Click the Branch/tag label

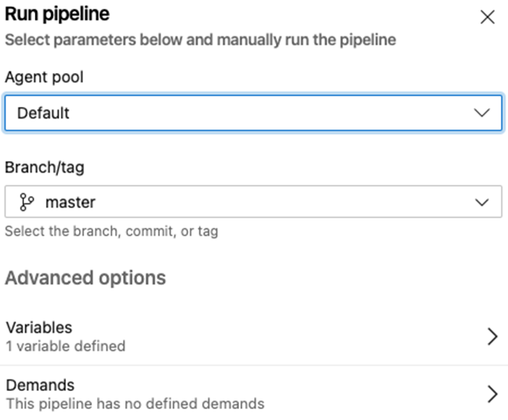45,167
